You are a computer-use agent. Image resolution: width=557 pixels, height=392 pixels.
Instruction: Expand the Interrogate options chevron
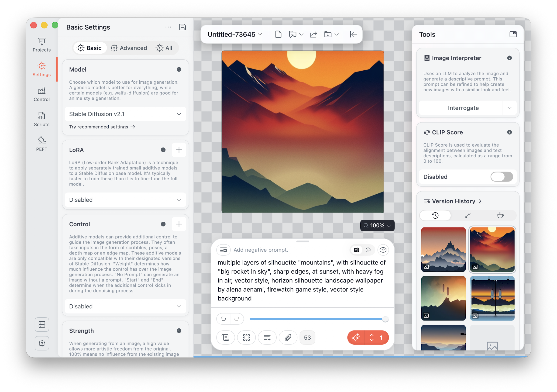coord(509,108)
